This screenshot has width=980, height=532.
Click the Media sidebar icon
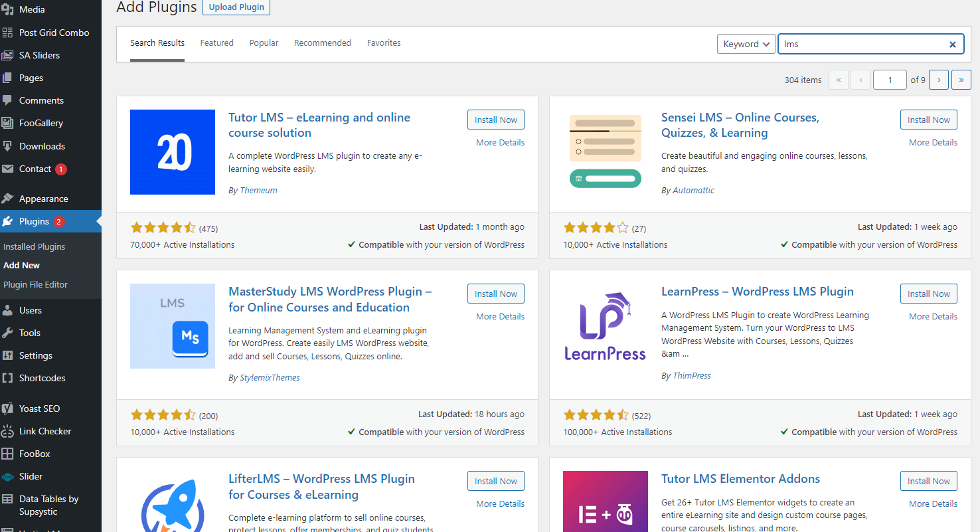(x=7, y=10)
